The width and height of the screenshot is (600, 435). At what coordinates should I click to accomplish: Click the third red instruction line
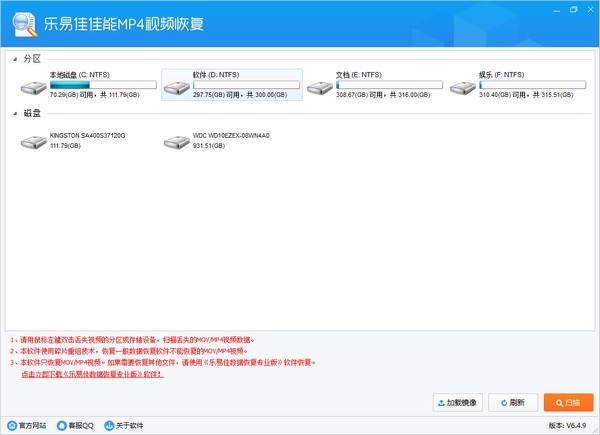point(163,363)
